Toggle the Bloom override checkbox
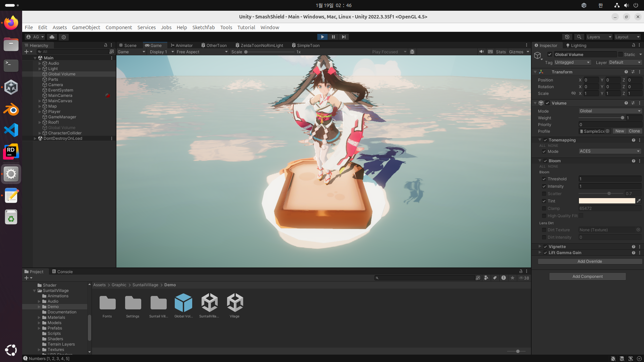Image resolution: width=644 pixels, height=362 pixels. point(545,161)
